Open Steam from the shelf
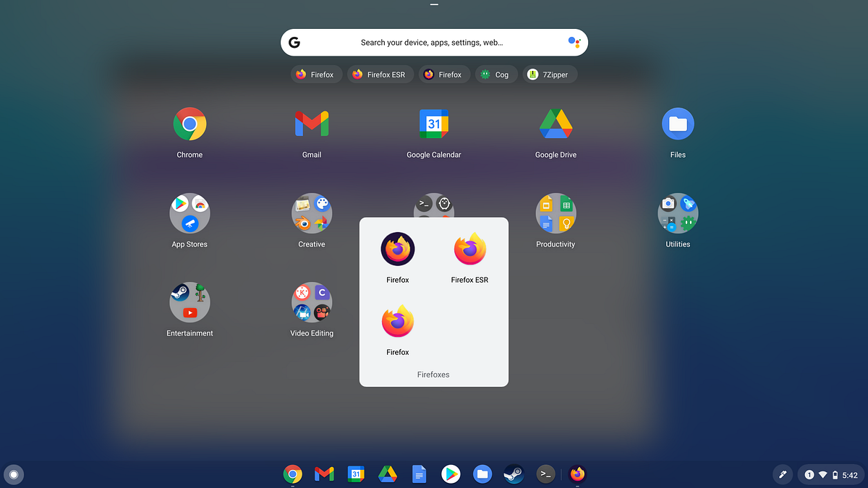The image size is (868, 488). 514,474
